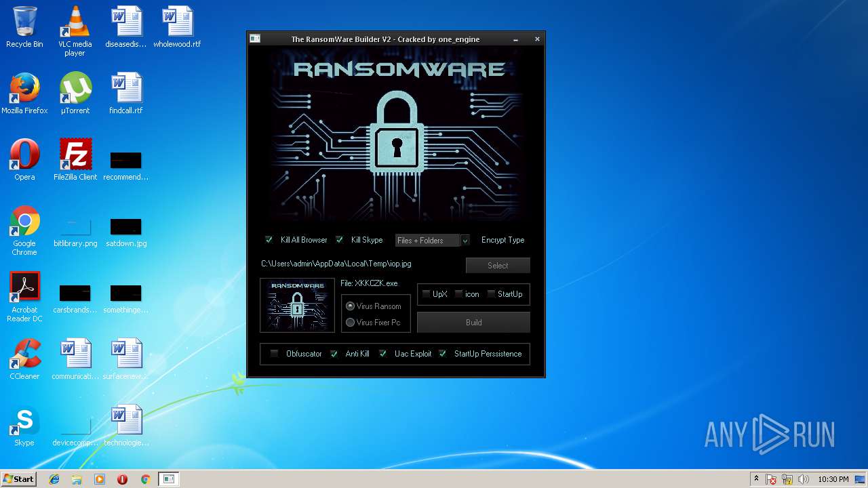
Task: Click the small ransomware preview thumbnail
Action: [297, 305]
